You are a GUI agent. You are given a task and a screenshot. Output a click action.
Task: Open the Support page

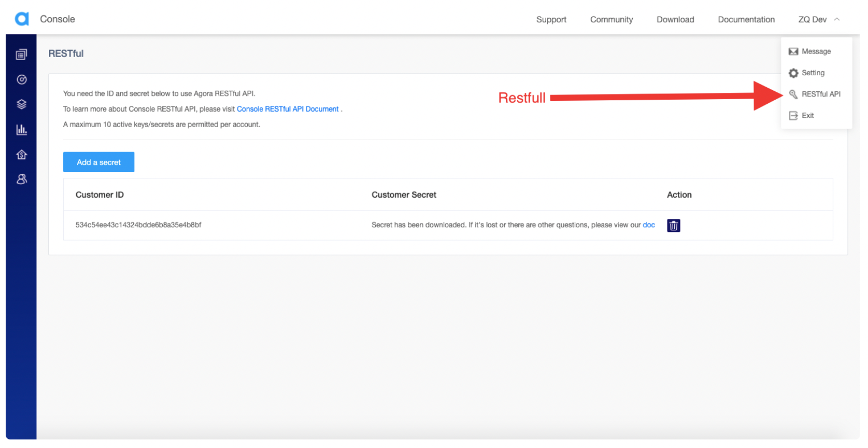pyautogui.click(x=551, y=19)
